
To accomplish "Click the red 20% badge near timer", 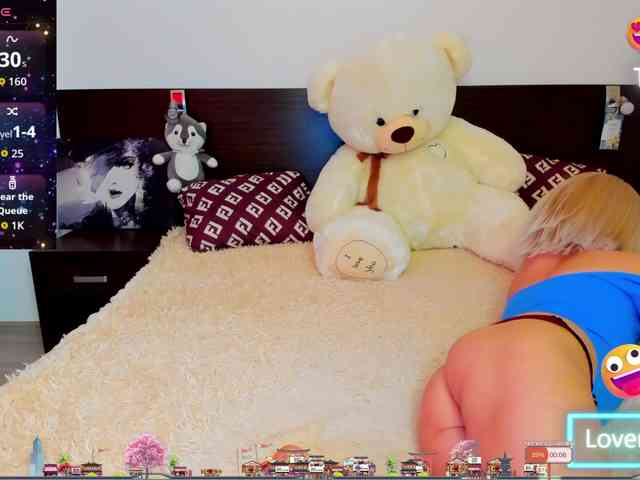I will point(538,455).
